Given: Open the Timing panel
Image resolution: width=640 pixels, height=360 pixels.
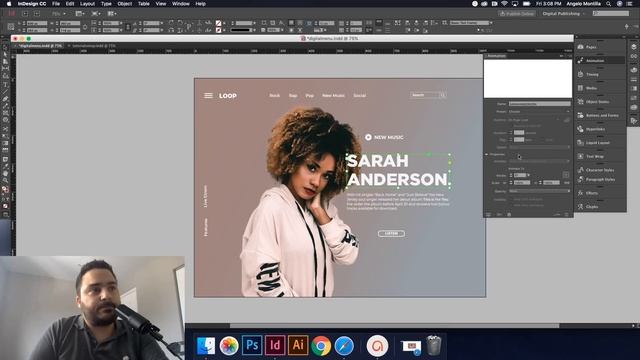Looking at the screenshot, I should (600, 74).
